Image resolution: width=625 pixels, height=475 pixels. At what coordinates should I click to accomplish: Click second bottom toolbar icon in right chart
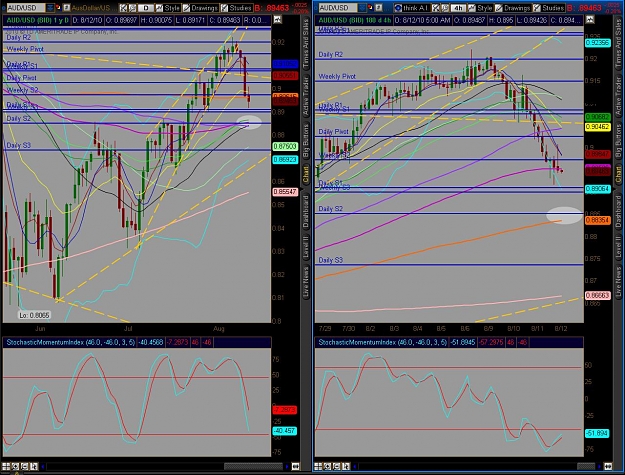[327, 466]
